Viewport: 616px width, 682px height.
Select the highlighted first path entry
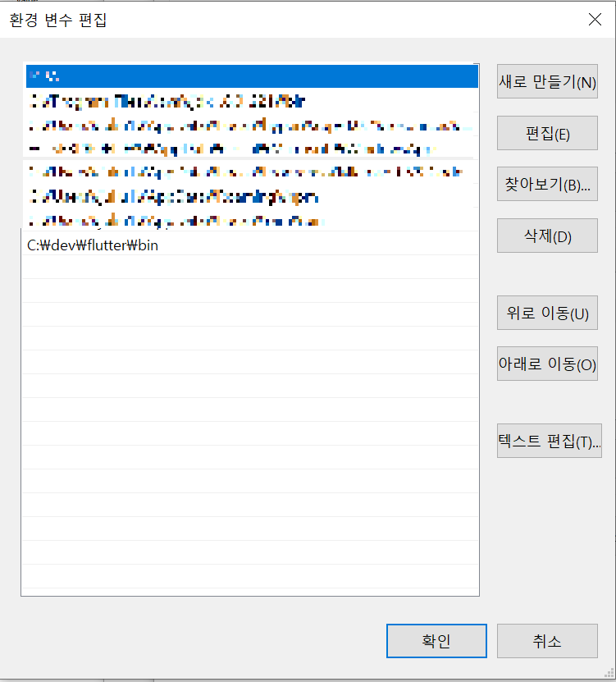pos(250,76)
